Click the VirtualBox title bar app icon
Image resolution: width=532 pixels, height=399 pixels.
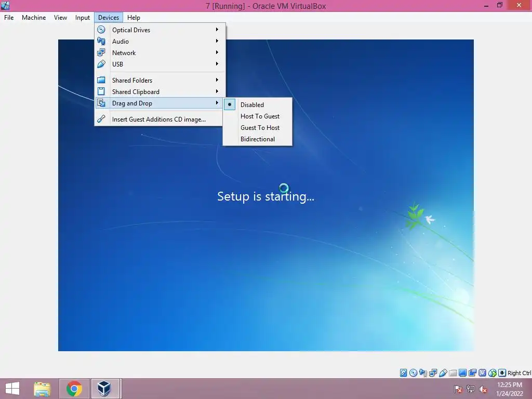5,5
